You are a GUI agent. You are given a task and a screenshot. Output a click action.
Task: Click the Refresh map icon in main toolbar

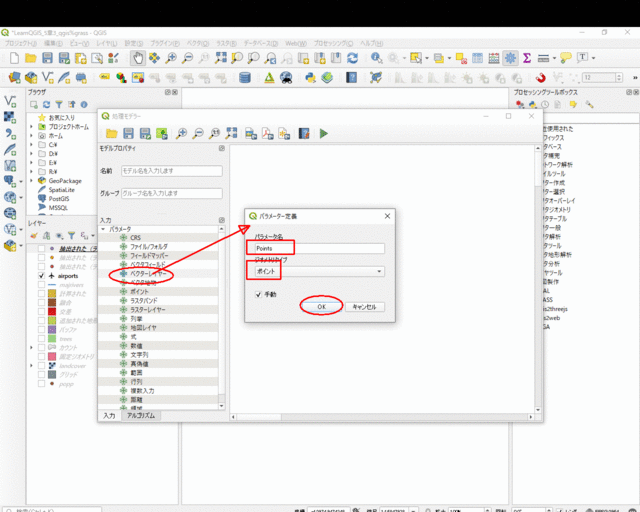tap(353, 58)
